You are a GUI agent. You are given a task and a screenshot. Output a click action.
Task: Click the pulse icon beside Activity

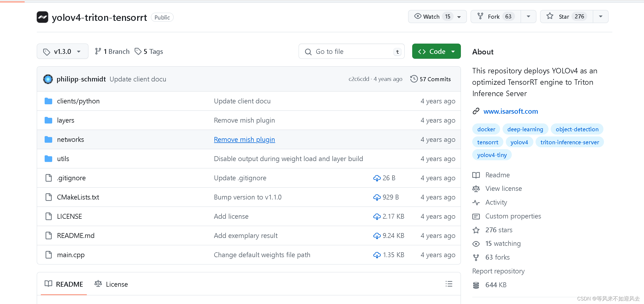click(x=476, y=202)
